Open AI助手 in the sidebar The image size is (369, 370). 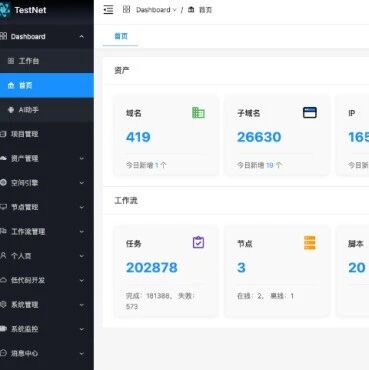tap(47, 110)
